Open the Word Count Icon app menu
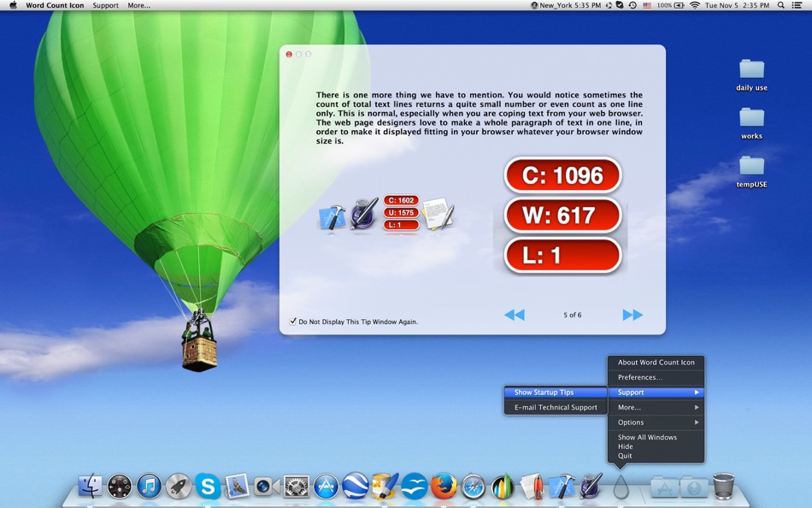The width and height of the screenshot is (812, 508). point(55,5)
